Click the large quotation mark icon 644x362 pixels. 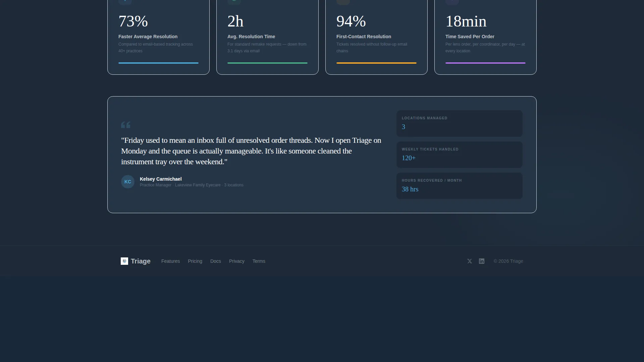126,125
